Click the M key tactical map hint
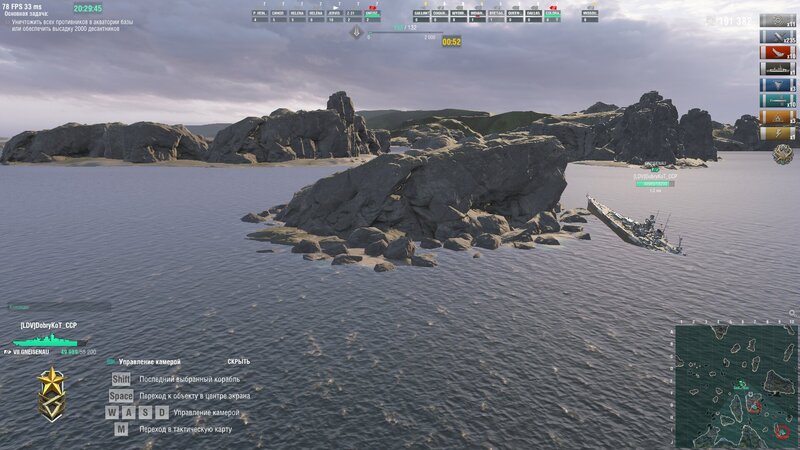Image resolution: width=800 pixels, height=450 pixels. pyautogui.click(x=121, y=429)
